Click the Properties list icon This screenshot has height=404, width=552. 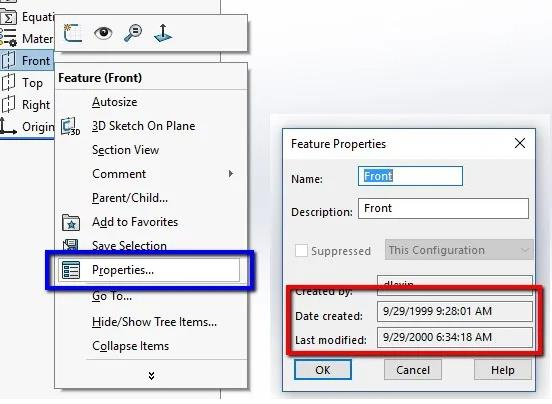71,270
